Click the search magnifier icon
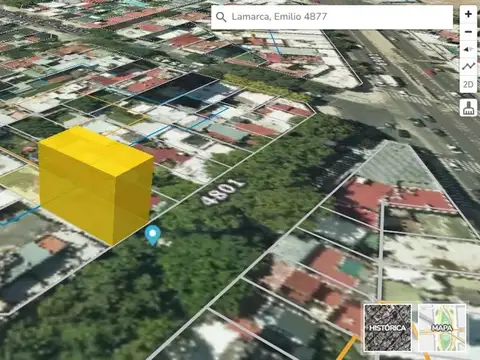This screenshot has height=360, width=480. tap(221, 17)
